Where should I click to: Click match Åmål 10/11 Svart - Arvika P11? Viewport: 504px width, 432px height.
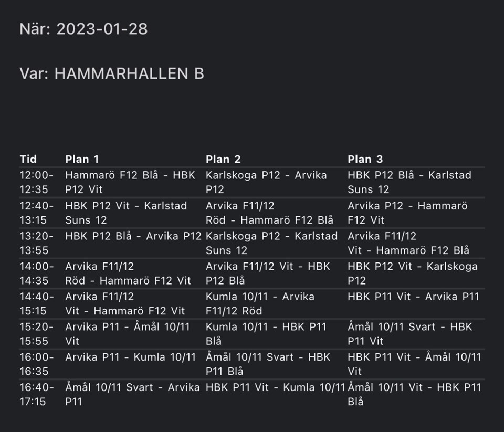[132, 395]
